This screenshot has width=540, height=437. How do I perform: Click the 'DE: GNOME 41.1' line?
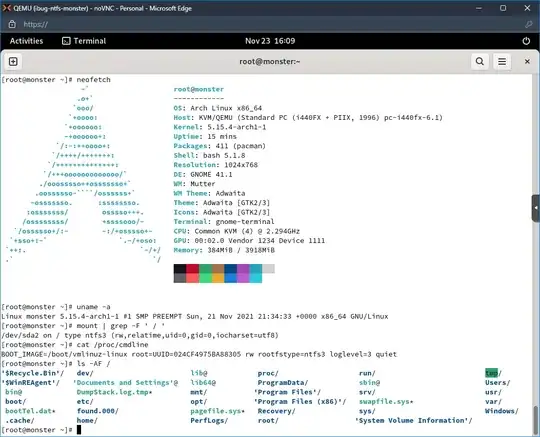[203, 174]
